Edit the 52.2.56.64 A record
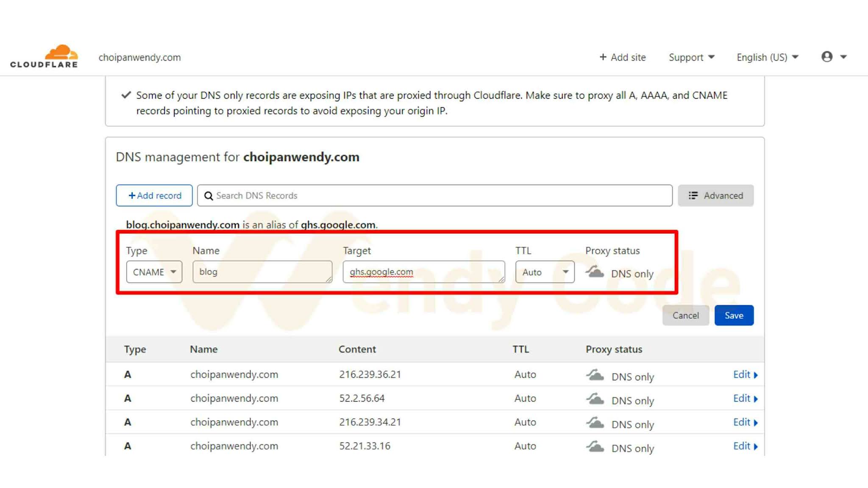 (x=745, y=399)
